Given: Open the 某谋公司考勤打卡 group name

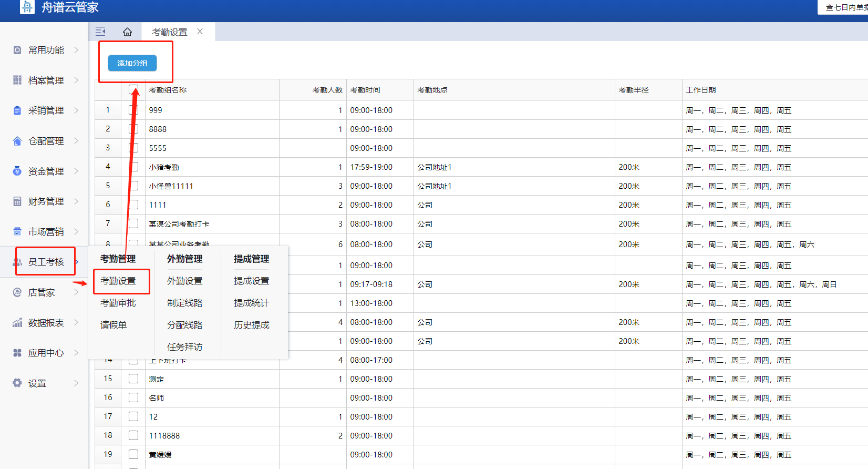Looking at the screenshot, I should click(179, 224).
